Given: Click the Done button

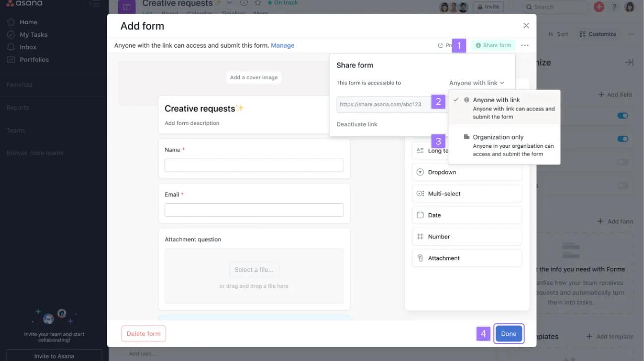Looking at the screenshot, I should [x=509, y=333].
